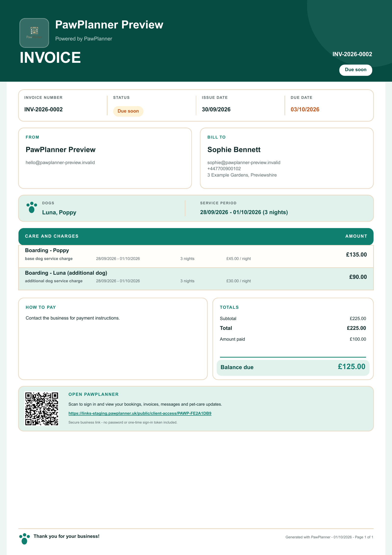
Task: Select sophie@pawplanner-preview.invalid email
Action: coord(244,163)
